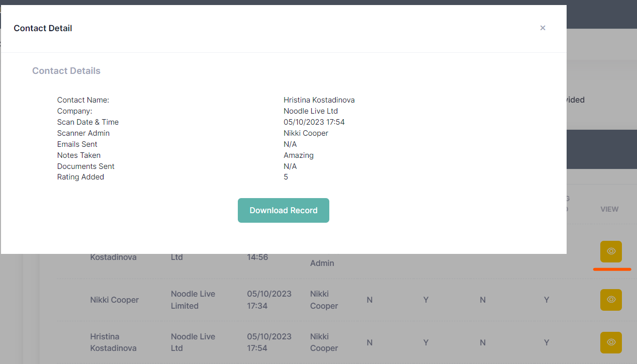Close the Contact Detail dialog
637x364 pixels.
click(542, 28)
